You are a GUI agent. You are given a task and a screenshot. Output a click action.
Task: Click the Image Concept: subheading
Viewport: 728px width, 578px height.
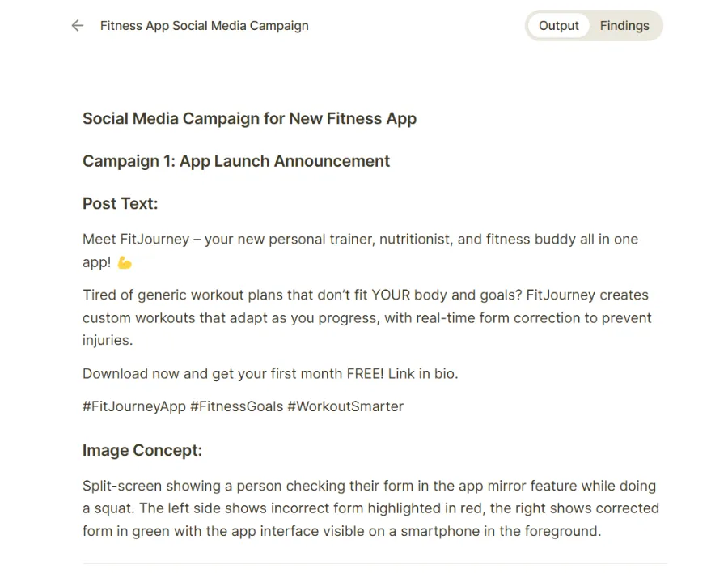click(142, 450)
